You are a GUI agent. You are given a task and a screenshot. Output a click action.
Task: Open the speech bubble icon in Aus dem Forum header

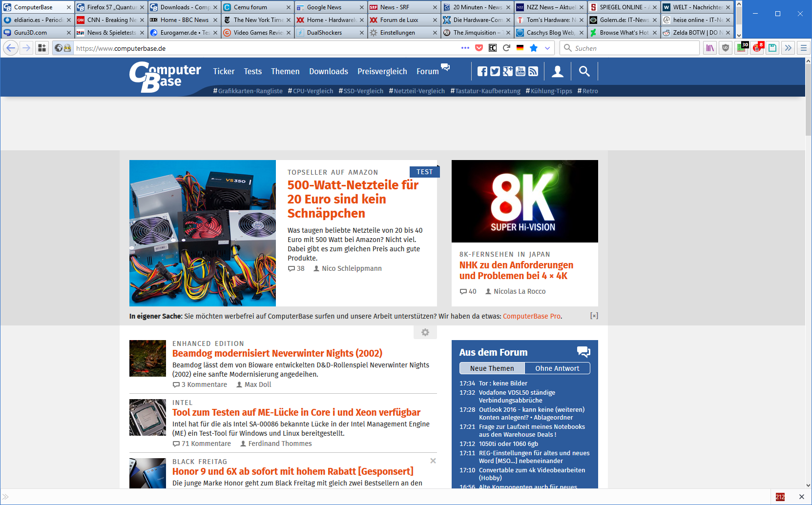[x=583, y=352]
